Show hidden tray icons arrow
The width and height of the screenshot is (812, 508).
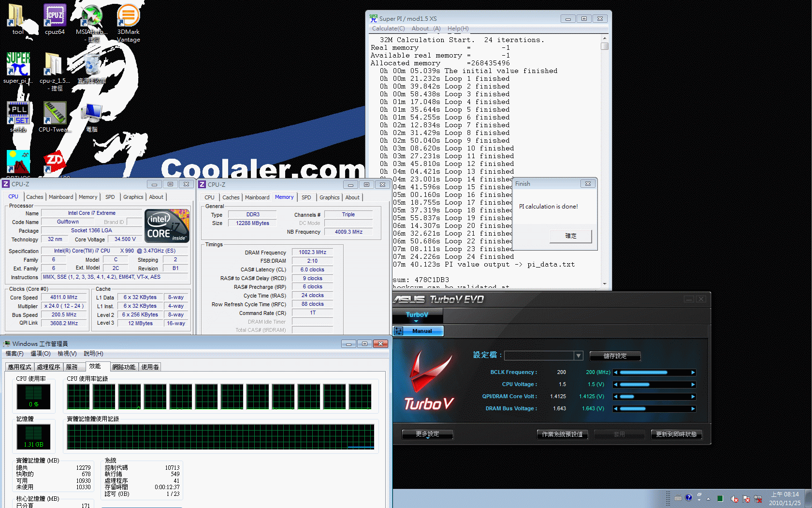pyautogui.click(x=708, y=499)
